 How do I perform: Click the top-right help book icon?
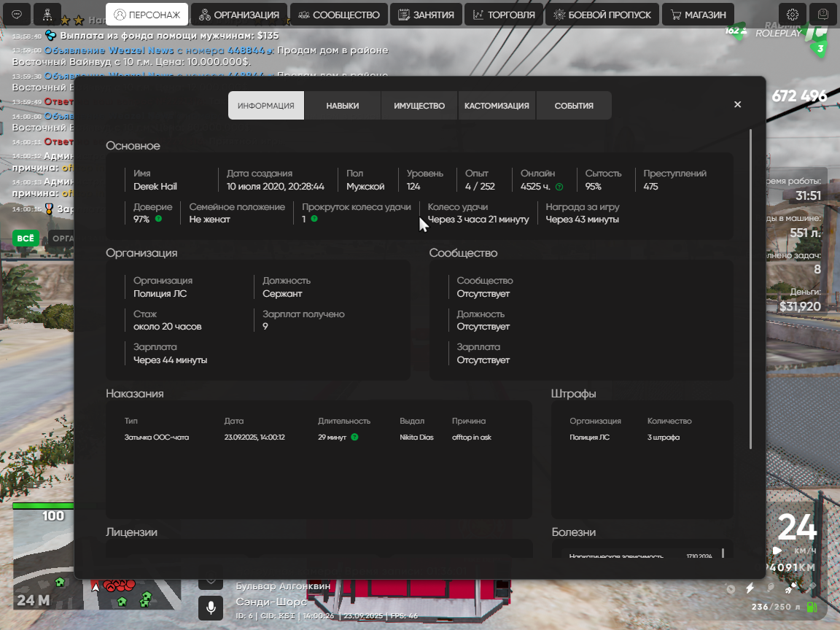822,15
